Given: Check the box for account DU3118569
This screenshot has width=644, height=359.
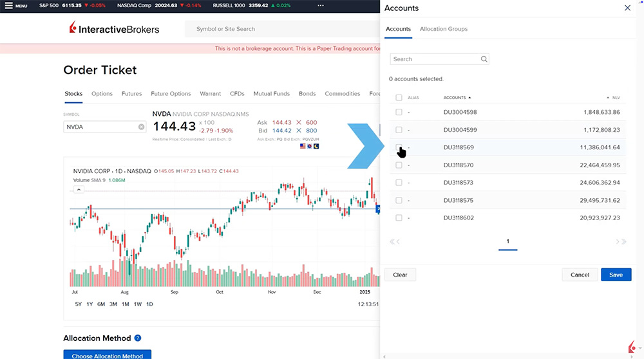Looking at the screenshot, I should [x=399, y=147].
